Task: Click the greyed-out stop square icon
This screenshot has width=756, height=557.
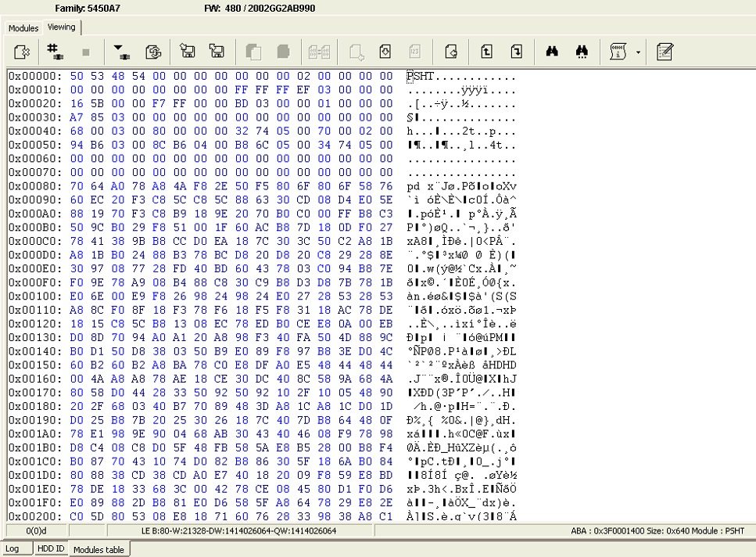Action: (x=86, y=52)
